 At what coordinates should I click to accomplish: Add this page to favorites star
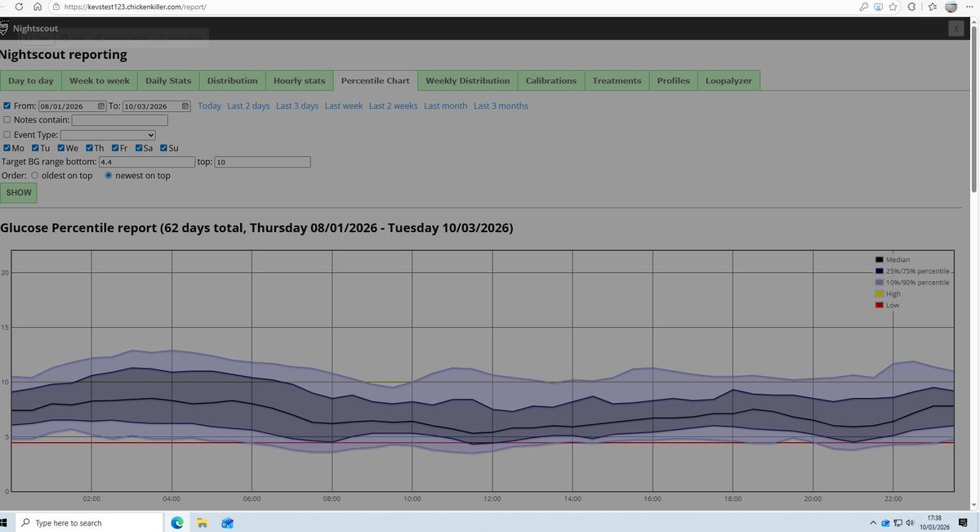coord(893,7)
